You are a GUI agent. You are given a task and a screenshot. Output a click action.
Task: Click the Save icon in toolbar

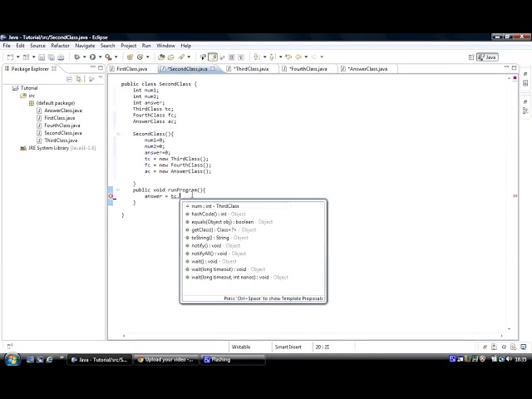[42, 57]
